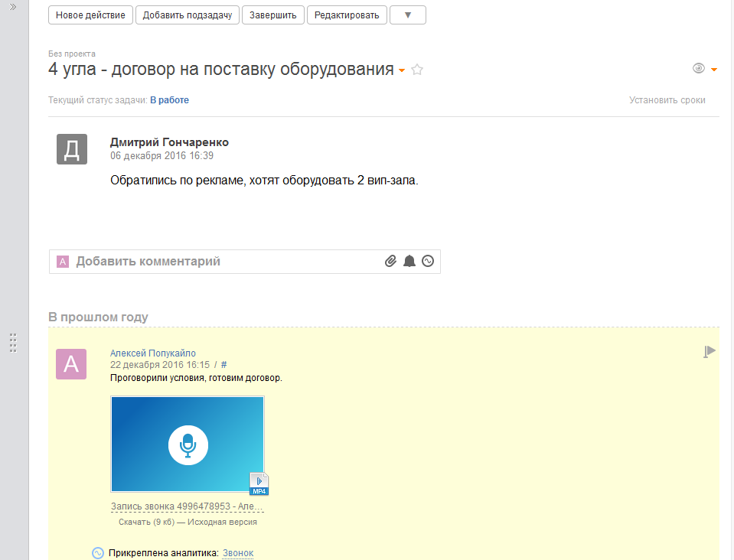Toggle the watcher eye icon
This screenshot has width=734, height=560.
coord(697,68)
